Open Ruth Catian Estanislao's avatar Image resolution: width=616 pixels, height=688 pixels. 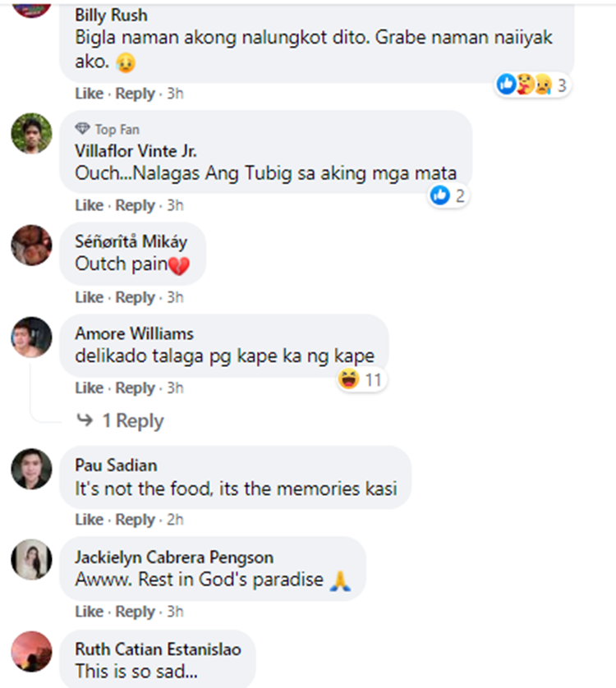coord(31,652)
